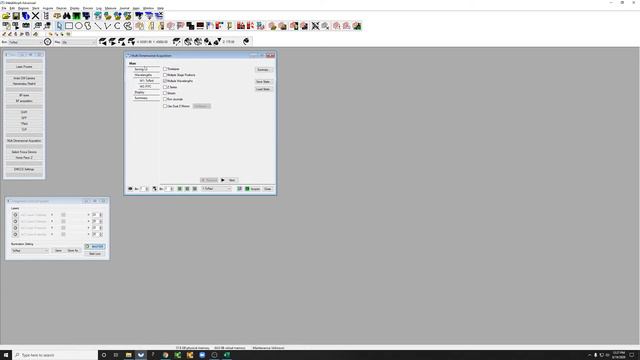Click the Acquire button
The height and width of the screenshot is (360, 640).
(x=252, y=189)
